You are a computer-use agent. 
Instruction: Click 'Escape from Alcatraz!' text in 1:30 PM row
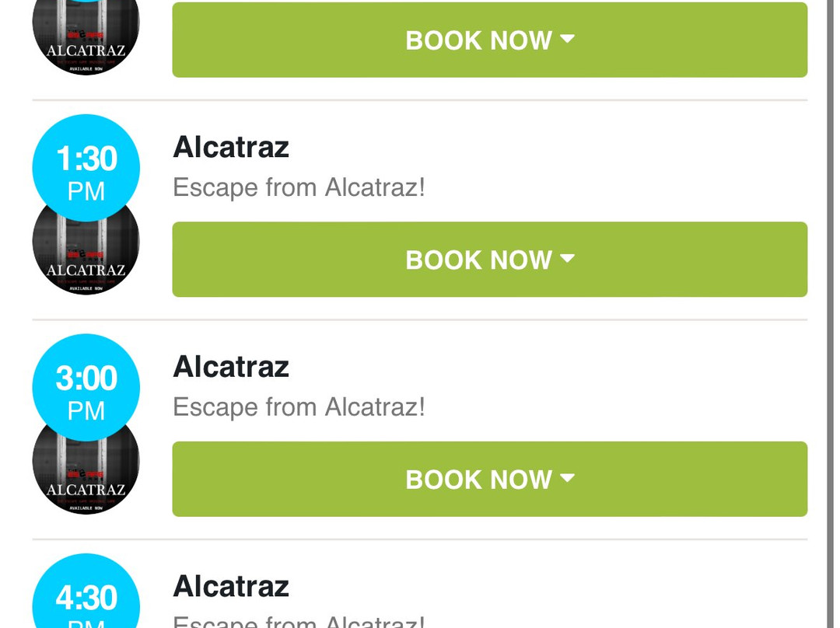pos(299,187)
